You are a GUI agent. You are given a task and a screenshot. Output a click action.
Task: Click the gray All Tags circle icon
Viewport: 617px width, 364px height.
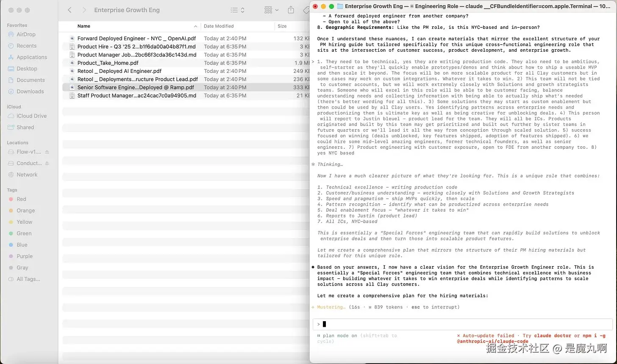point(11,279)
